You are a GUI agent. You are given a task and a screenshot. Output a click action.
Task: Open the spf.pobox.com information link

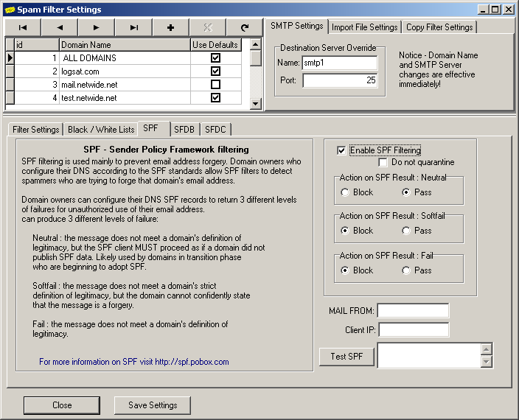tap(133, 362)
